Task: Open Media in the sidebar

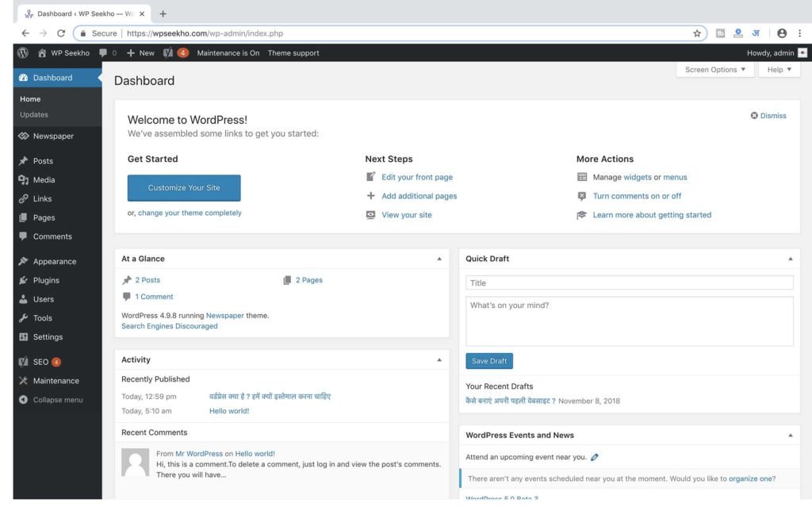Action: coord(57,180)
